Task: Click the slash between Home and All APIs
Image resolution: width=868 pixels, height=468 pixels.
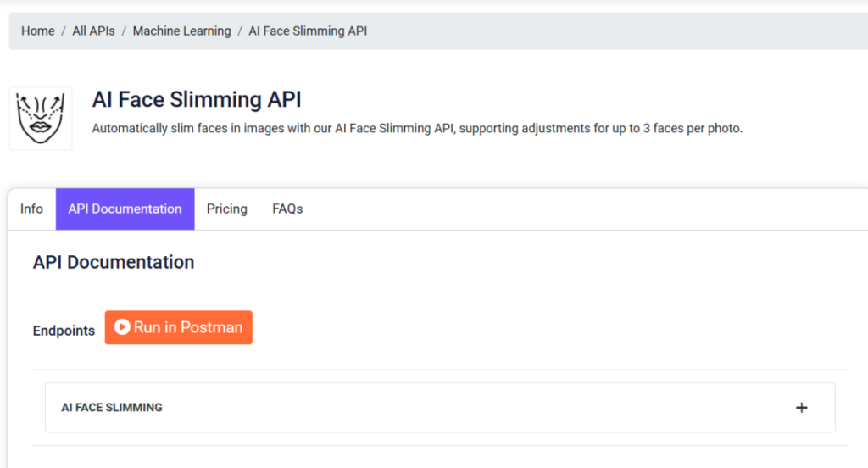Action: tap(64, 31)
